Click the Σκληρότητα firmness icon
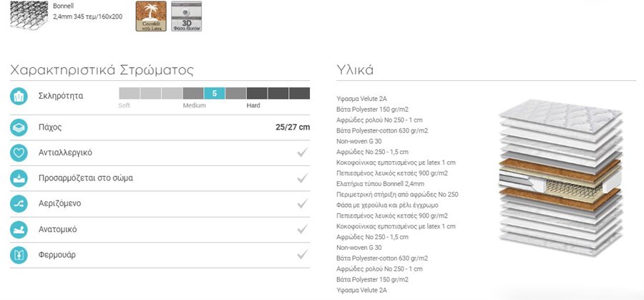The height and width of the screenshot is (300, 644). pos(19,96)
